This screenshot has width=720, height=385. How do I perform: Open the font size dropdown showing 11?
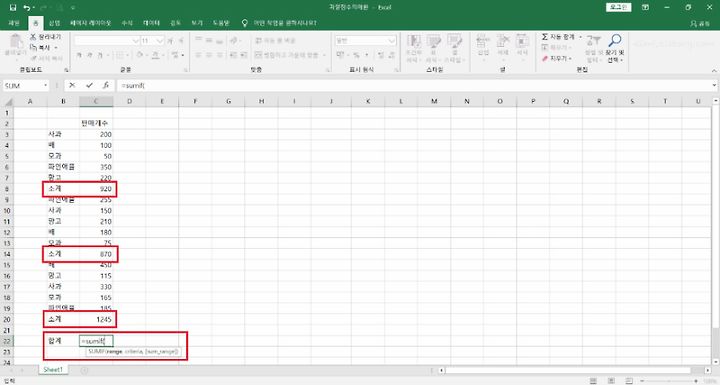[159, 41]
